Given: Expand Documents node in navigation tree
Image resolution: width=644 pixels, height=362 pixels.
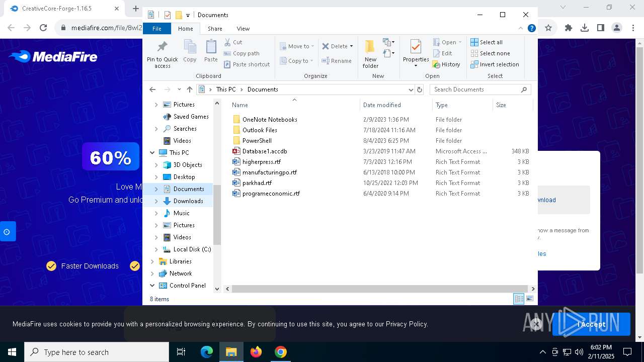Looking at the screenshot, I should [x=156, y=189].
